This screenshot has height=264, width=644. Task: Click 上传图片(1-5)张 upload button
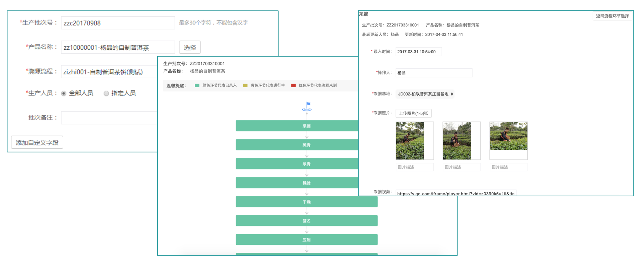point(413,113)
